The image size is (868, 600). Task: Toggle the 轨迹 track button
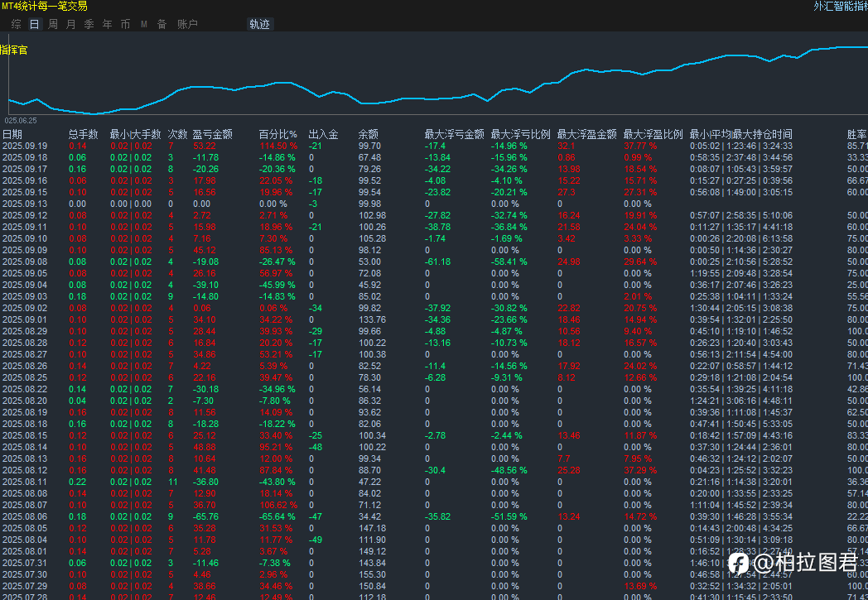[x=259, y=24]
